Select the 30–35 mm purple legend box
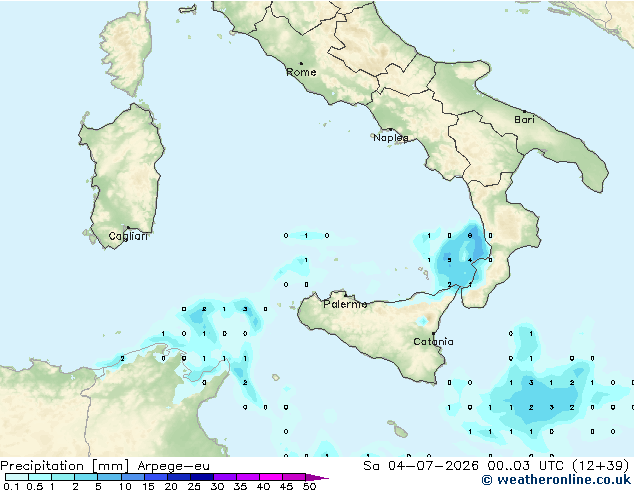The image size is (634, 490). tap(225, 477)
